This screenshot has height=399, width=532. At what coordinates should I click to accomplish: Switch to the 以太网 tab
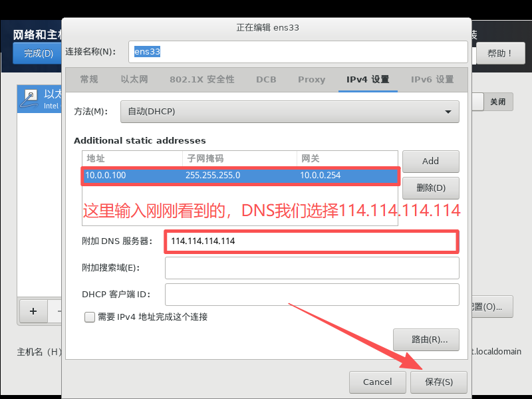point(134,79)
